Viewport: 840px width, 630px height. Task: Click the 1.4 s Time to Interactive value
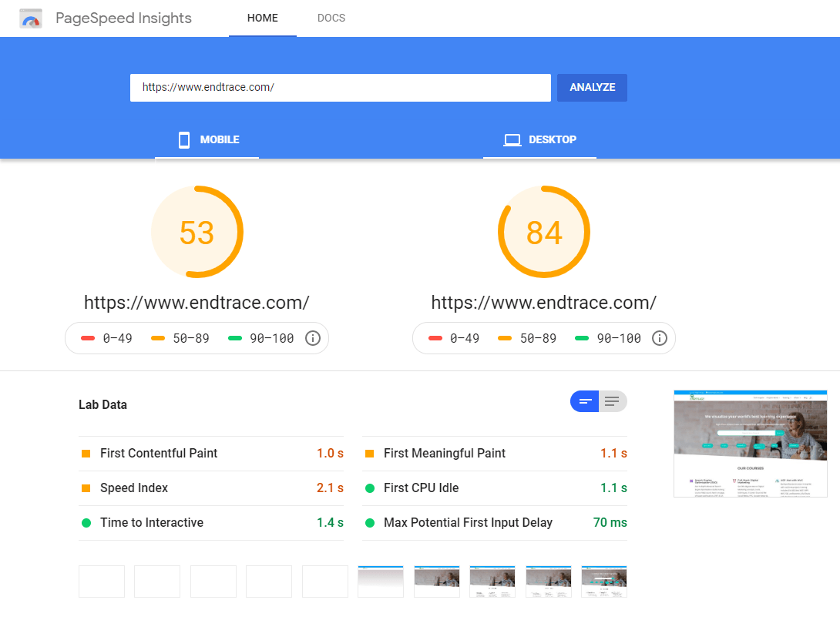click(x=330, y=523)
